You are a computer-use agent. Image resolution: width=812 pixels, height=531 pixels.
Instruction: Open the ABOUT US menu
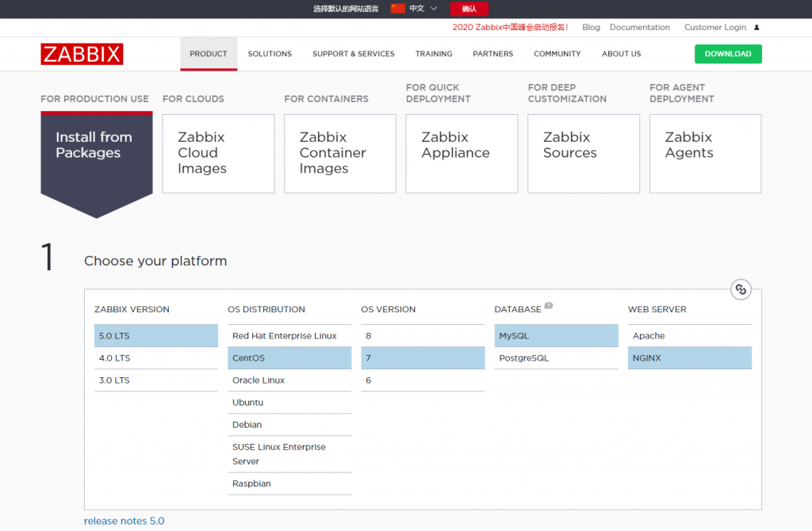(622, 54)
